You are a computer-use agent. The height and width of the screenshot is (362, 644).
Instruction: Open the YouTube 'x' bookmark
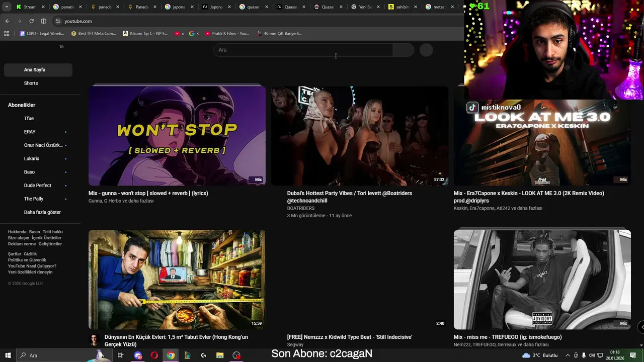point(179,34)
